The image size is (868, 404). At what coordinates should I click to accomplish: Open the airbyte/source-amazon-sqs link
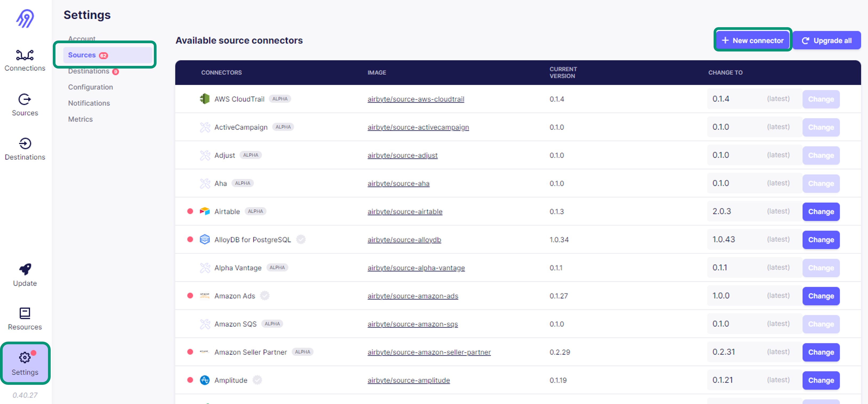point(413,324)
